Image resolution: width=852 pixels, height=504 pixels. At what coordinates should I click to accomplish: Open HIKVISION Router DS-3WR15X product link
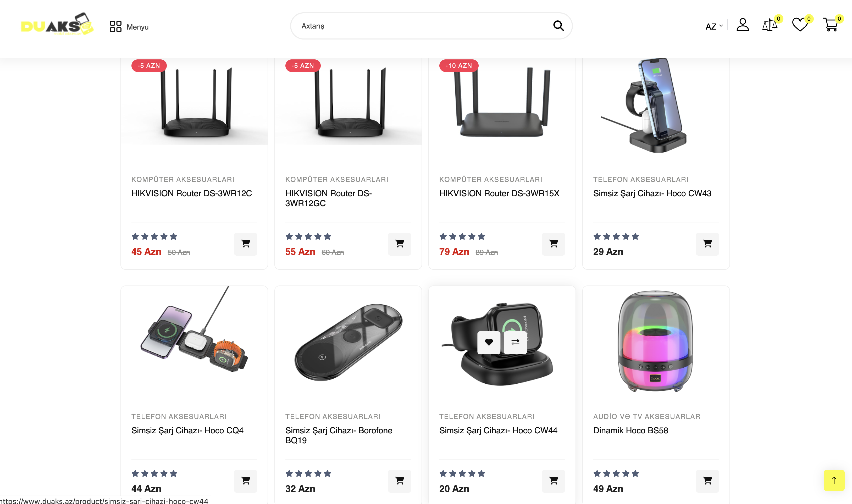499,193
